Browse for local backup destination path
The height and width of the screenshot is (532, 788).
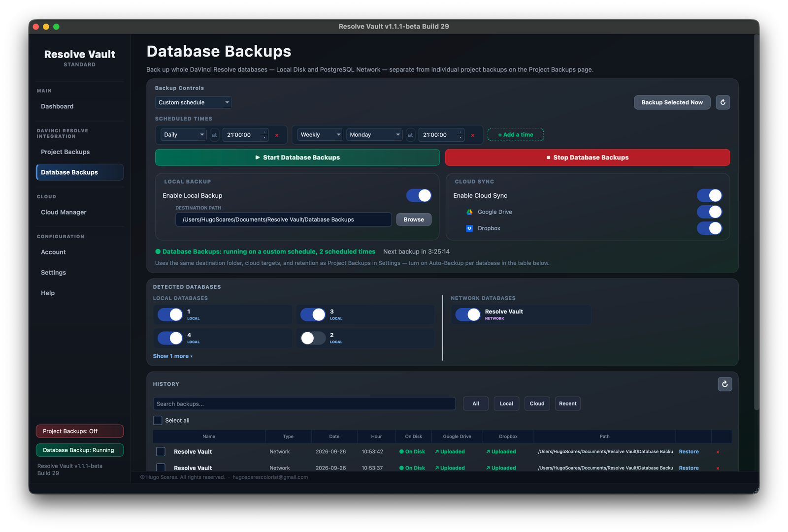pos(414,219)
